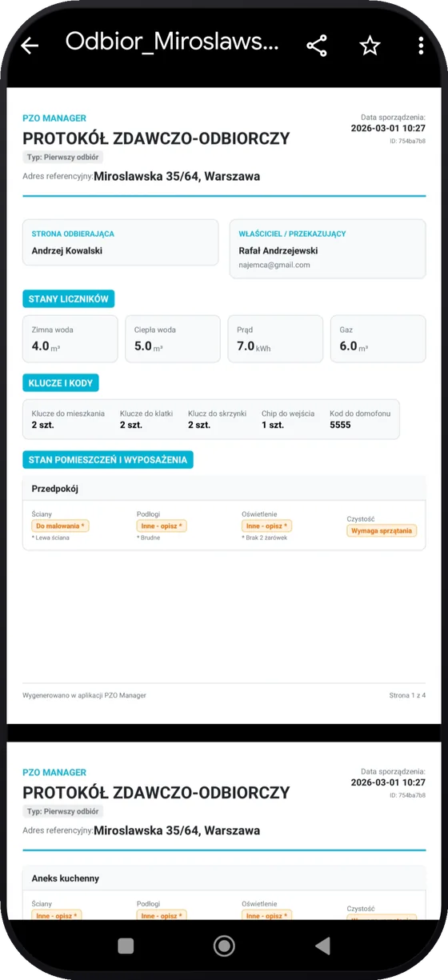Star this document as a favorite

[370, 46]
